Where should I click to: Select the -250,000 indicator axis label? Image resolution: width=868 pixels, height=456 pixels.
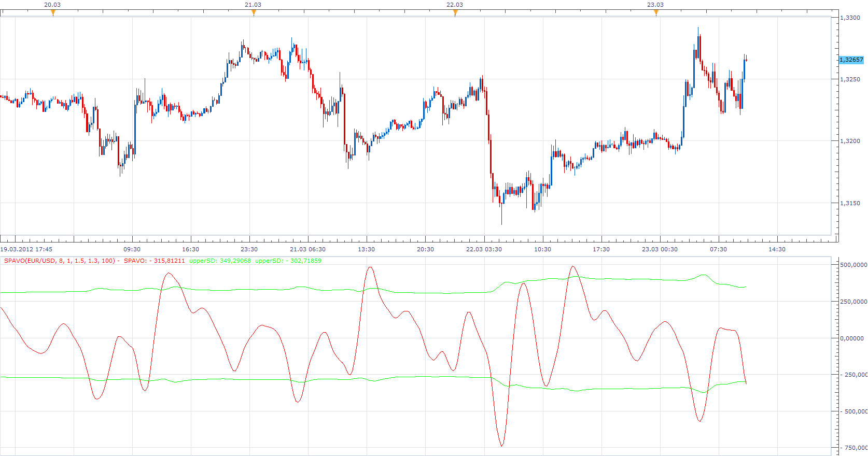pos(853,375)
